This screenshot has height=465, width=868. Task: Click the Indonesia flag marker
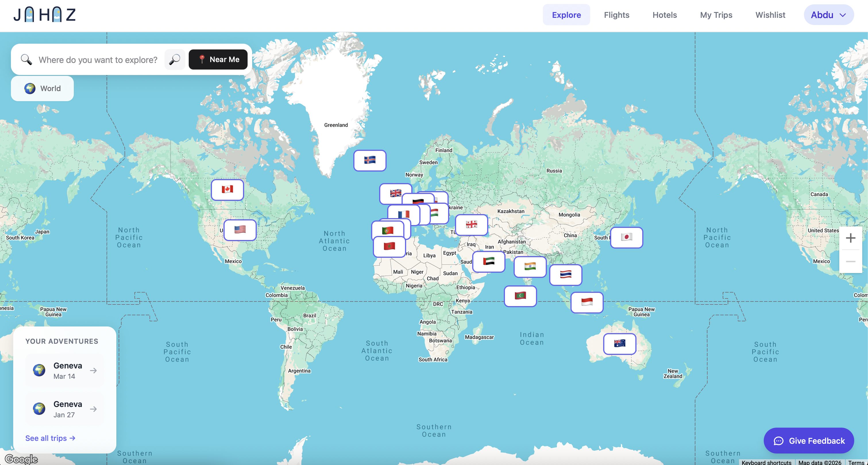coord(587,302)
